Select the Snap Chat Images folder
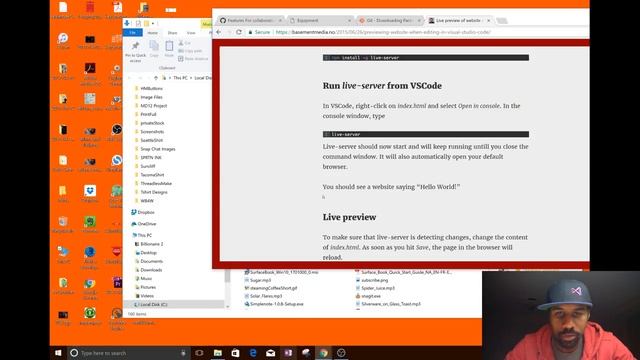Image resolution: width=640 pixels, height=360 pixels. pos(158,149)
